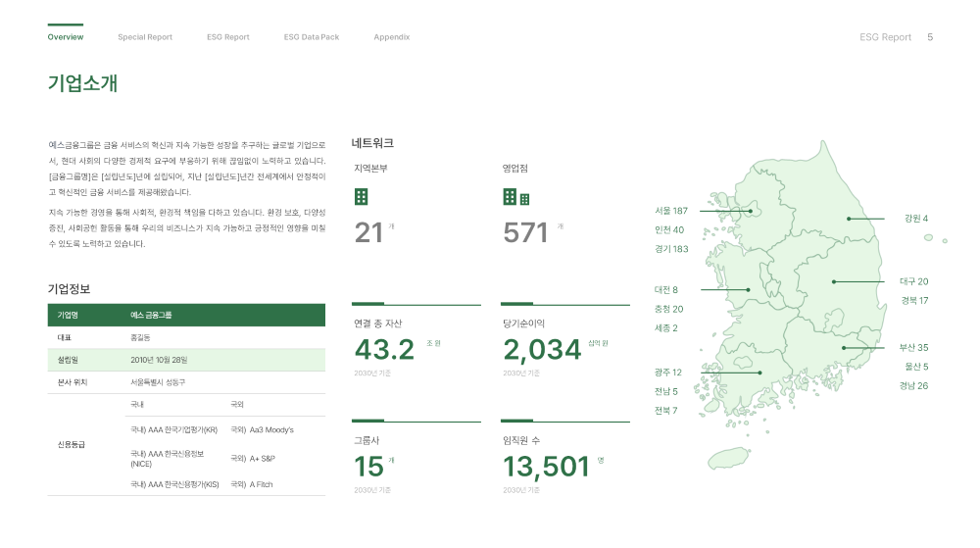This screenshot has width=980, height=548.
Task: Click the 대구 marker dot on the map
Action: [834, 281]
